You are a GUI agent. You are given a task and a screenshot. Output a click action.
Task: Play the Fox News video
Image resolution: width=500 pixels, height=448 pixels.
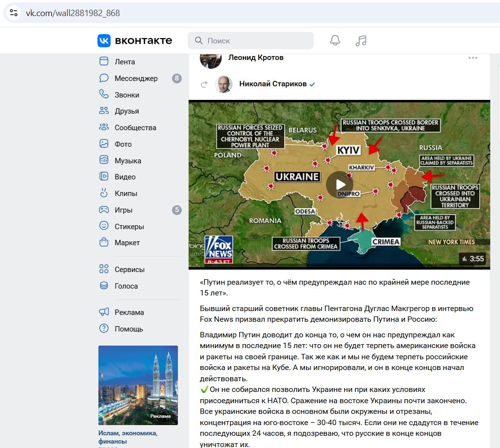tap(340, 184)
